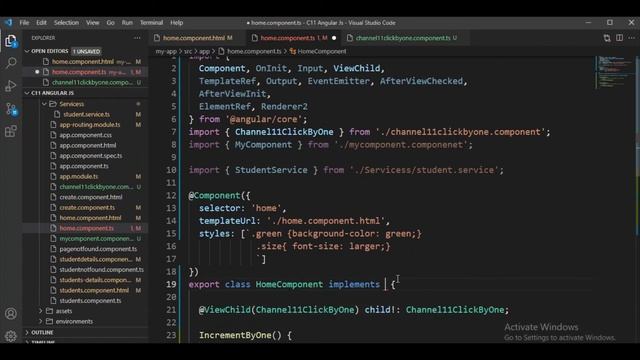Viewport: 640px width, 360px height.
Task: Open the Search view in activity bar
Action: 11,63
